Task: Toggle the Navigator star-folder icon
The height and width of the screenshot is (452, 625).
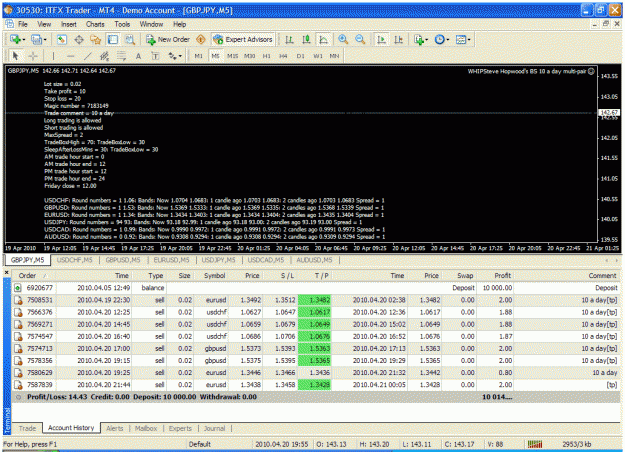Action: tap(96, 39)
